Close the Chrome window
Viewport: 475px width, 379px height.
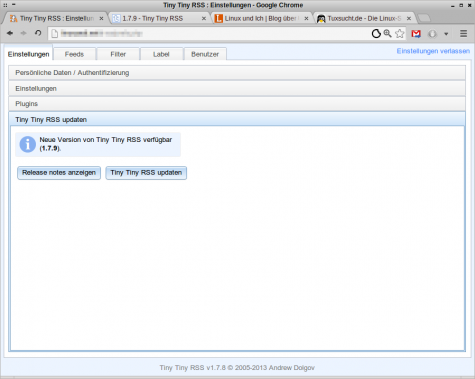[469, 5]
